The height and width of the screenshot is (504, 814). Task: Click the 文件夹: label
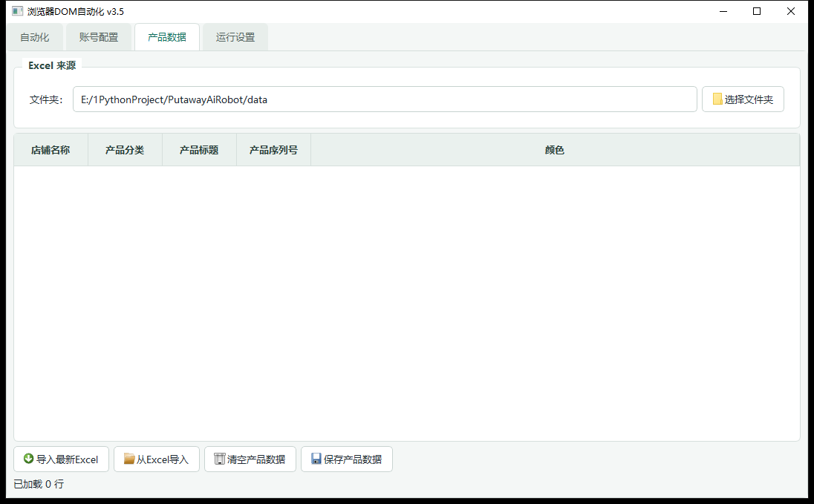(46, 99)
